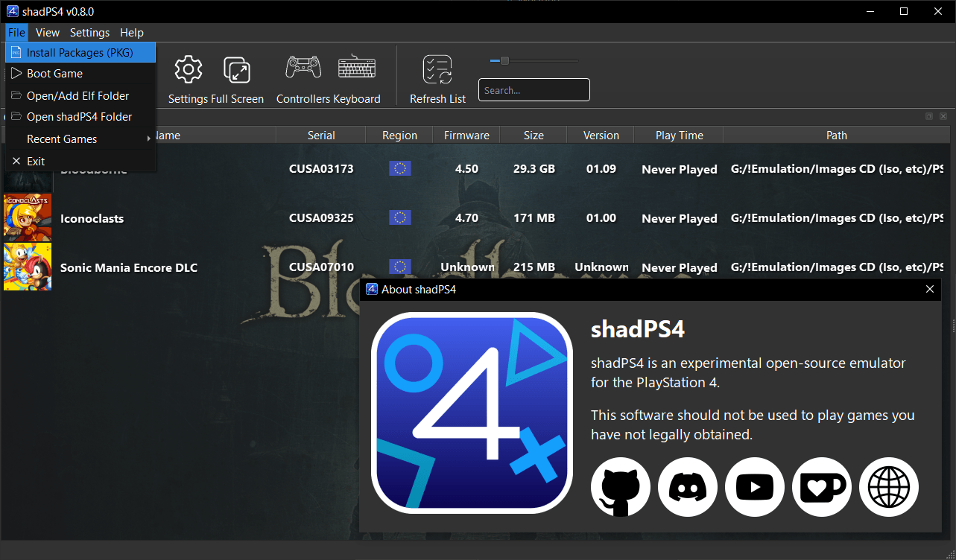Screen dimensions: 956x560
Task: Open the Help menu
Action: [x=132, y=32]
